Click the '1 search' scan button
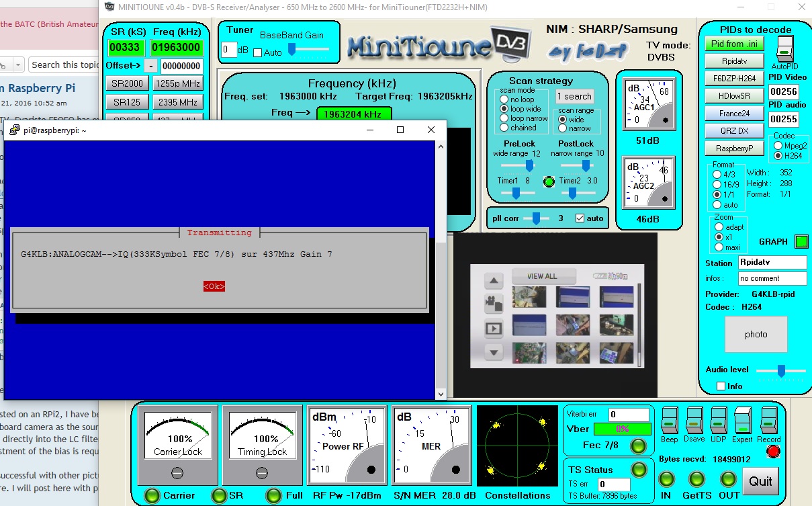This screenshot has height=506, width=812. (x=575, y=96)
